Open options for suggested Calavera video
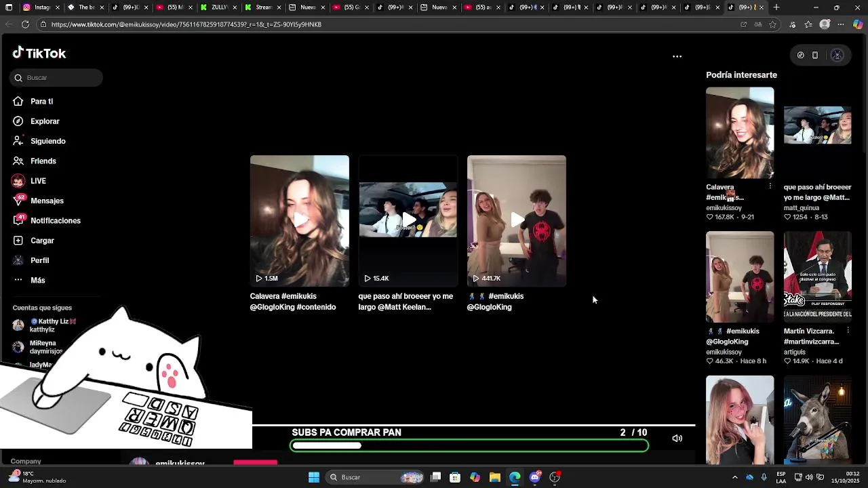Screen dimensions: 868x488 point(770,186)
